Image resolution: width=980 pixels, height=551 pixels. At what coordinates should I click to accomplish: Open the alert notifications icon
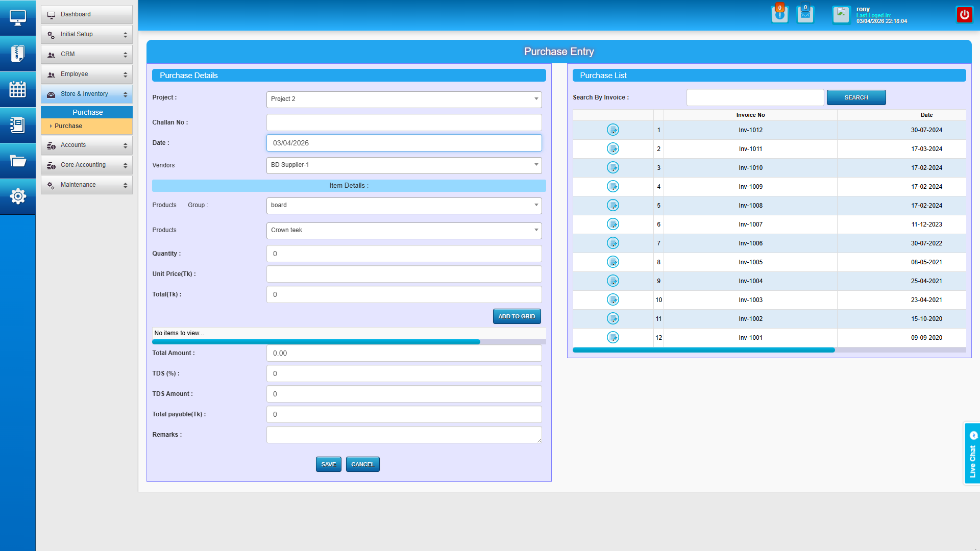point(779,14)
